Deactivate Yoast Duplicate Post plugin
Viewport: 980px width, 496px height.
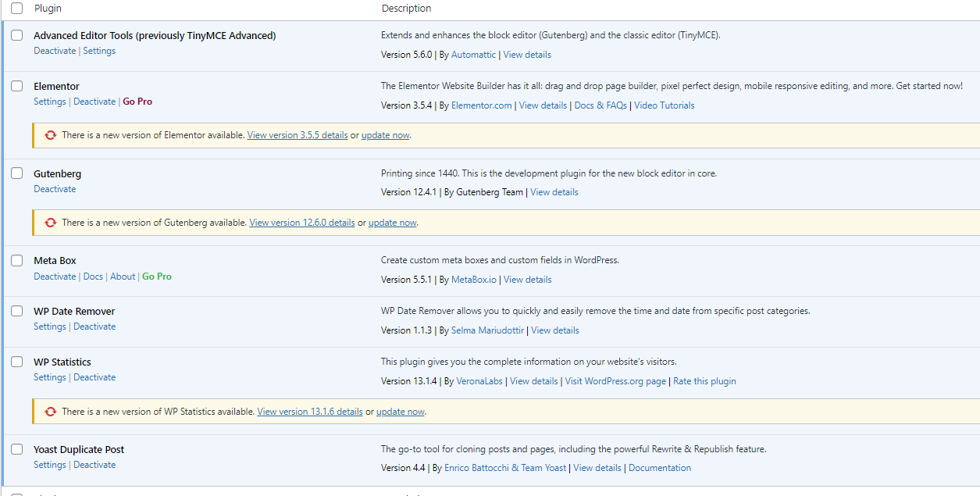pos(94,465)
